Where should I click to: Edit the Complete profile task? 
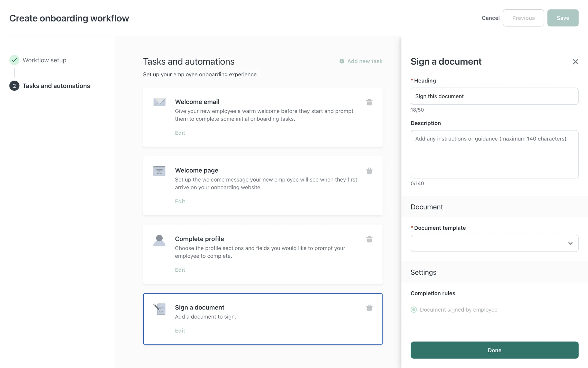pos(180,270)
